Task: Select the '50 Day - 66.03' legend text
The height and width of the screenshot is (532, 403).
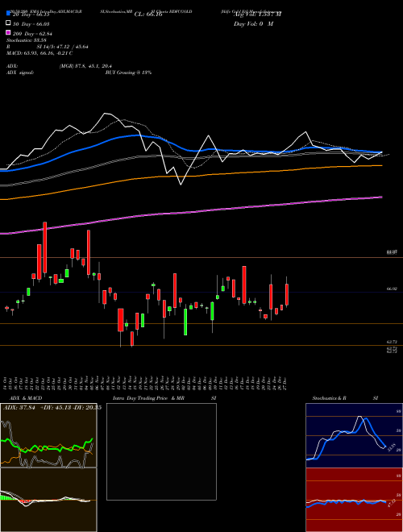Action: click(x=31, y=23)
